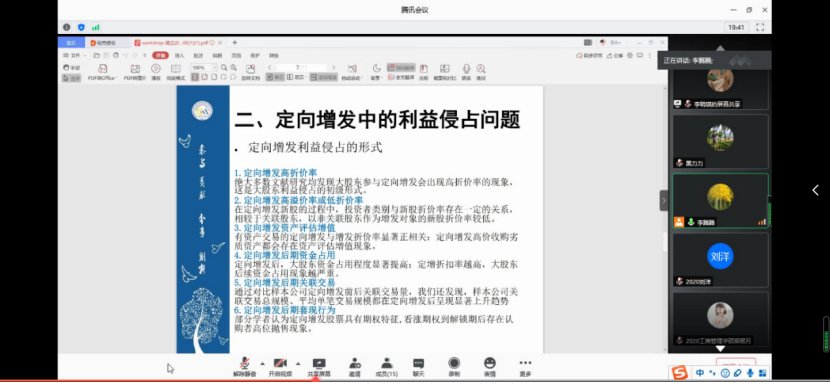
Task: Open the 表情 emoji reactions
Action: coord(490,367)
